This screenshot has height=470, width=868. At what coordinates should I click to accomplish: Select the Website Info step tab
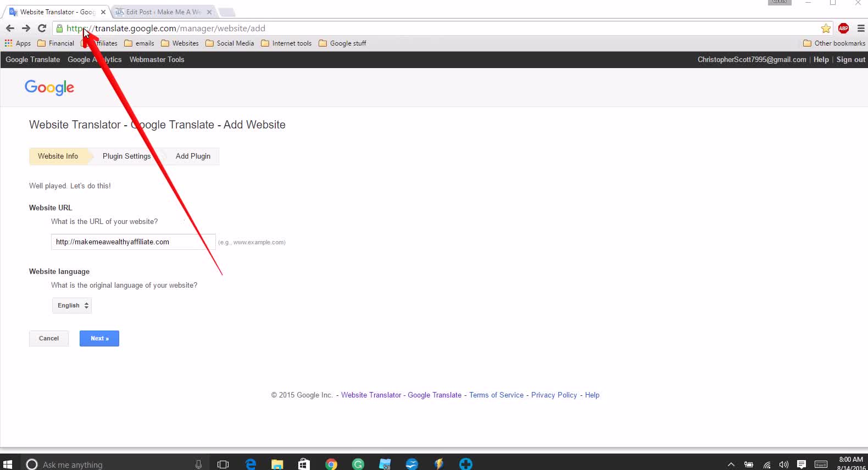(58, 156)
